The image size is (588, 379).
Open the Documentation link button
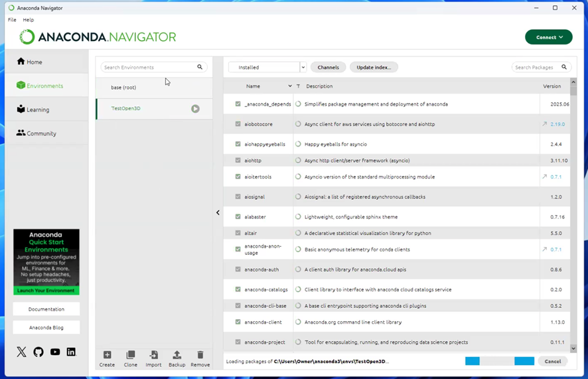[46, 309]
